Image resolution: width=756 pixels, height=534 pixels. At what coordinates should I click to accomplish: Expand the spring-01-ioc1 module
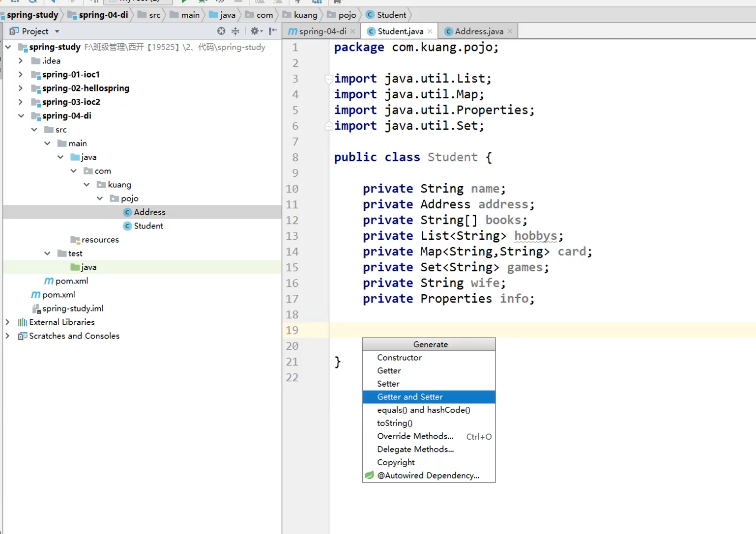21,75
